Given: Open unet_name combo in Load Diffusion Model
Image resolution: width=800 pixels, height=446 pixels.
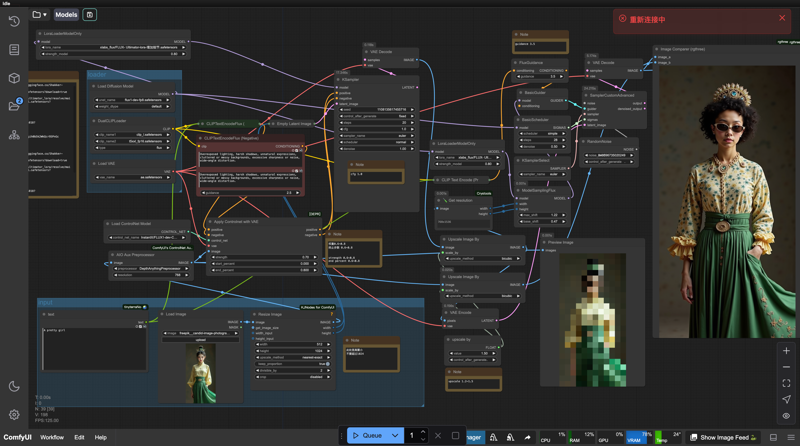Looking at the screenshot, I should pos(132,100).
